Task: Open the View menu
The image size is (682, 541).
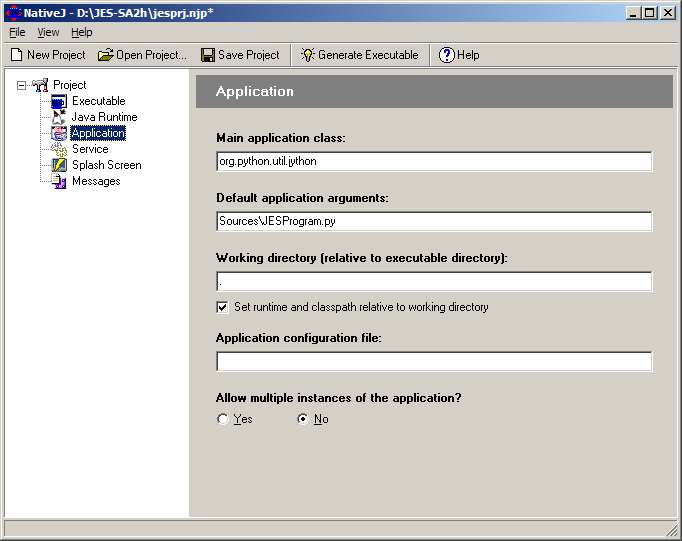Action: (48, 33)
